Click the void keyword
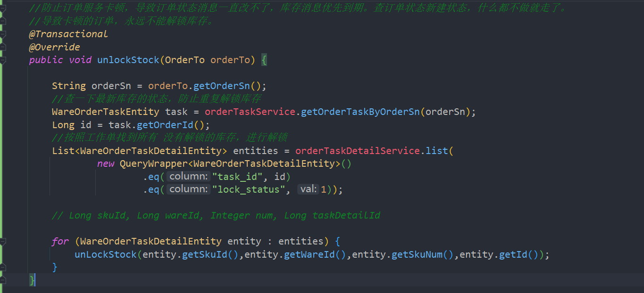This screenshot has height=293, width=644. click(x=80, y=60)
